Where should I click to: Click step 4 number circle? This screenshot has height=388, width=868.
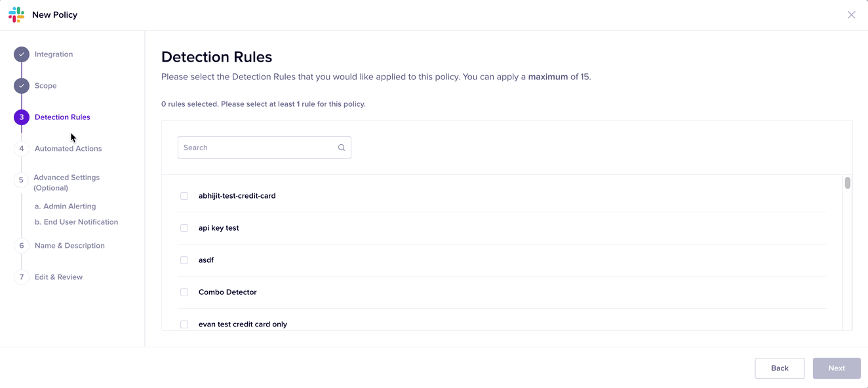click(x=22, y=149)
